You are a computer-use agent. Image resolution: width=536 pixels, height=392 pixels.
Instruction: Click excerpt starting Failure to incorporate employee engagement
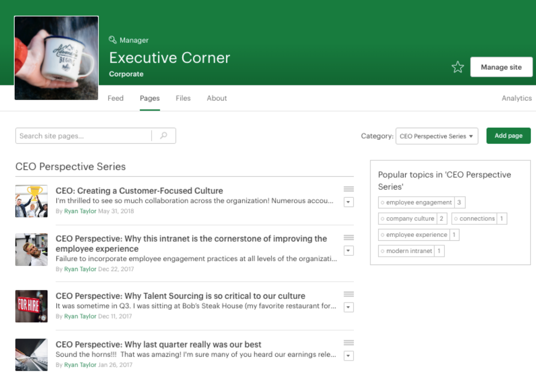pos(196,259)
